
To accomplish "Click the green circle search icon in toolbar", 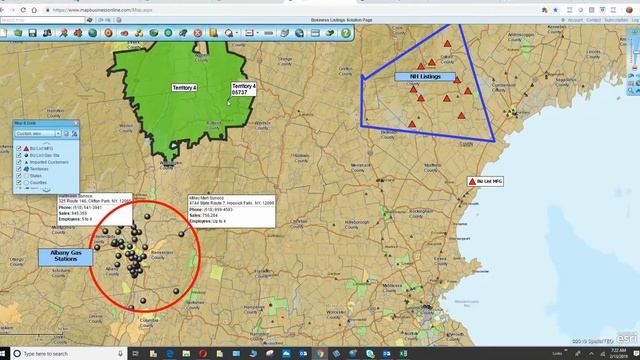I will (168, 33).
